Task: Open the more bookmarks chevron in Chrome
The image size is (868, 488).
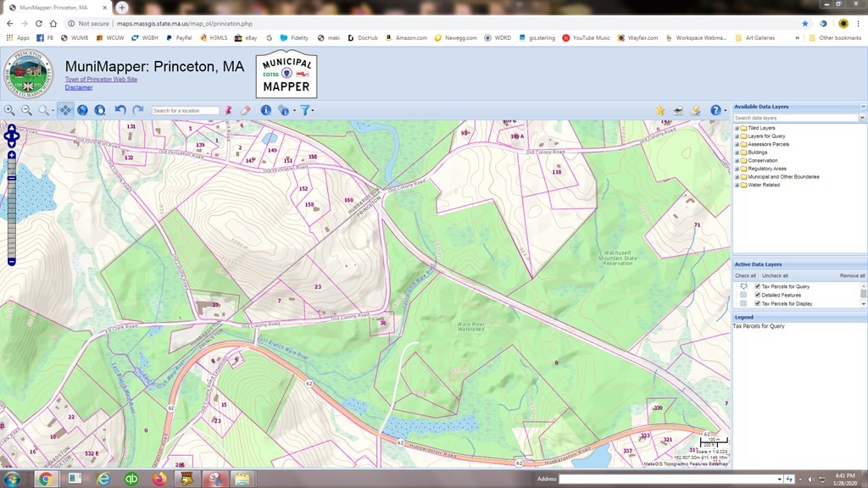Action: [x=797, y=37]
